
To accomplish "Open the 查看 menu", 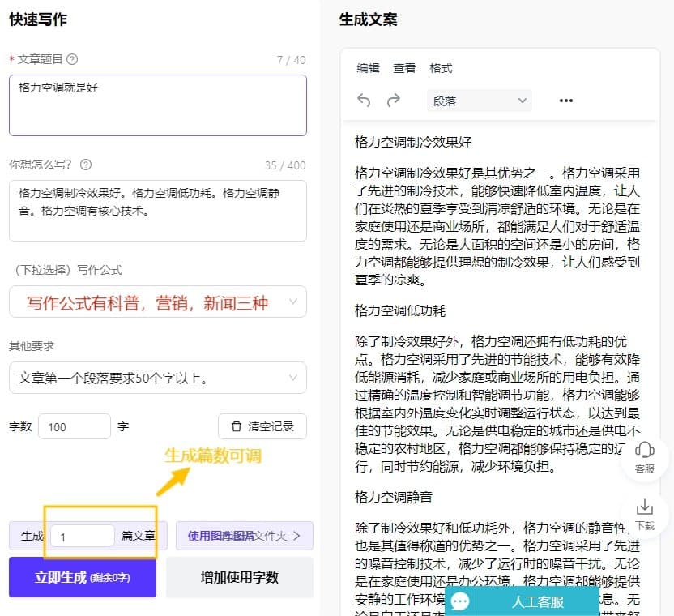I will [x=404, y=68].
